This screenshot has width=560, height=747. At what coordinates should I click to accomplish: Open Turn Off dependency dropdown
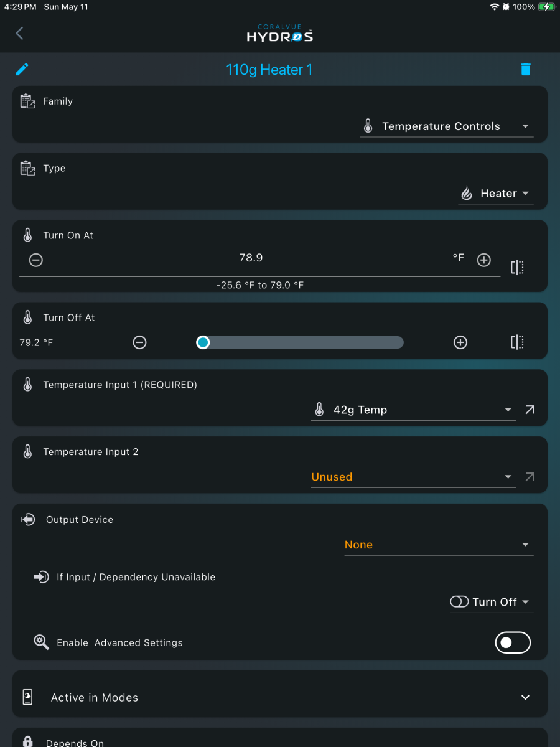[492, 602]
